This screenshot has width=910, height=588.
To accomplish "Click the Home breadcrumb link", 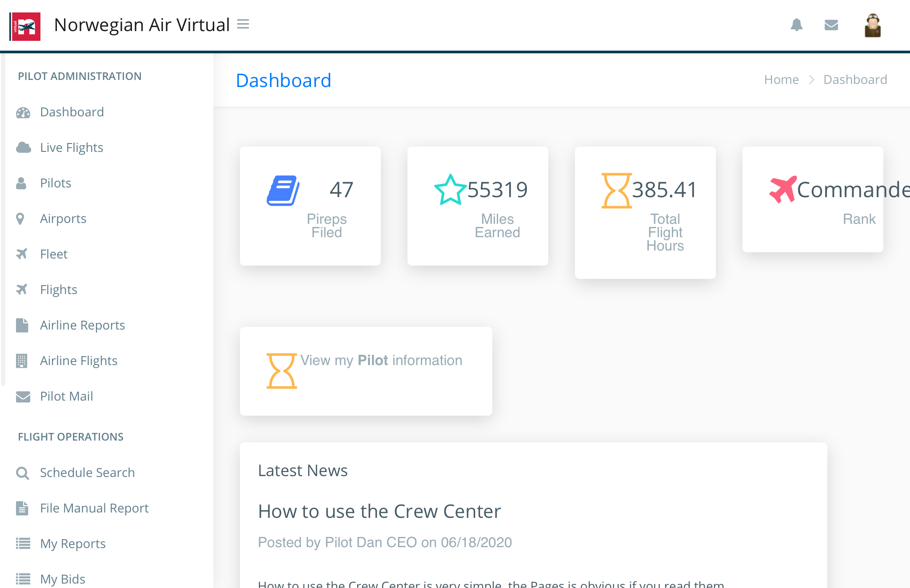I will 781,79.
